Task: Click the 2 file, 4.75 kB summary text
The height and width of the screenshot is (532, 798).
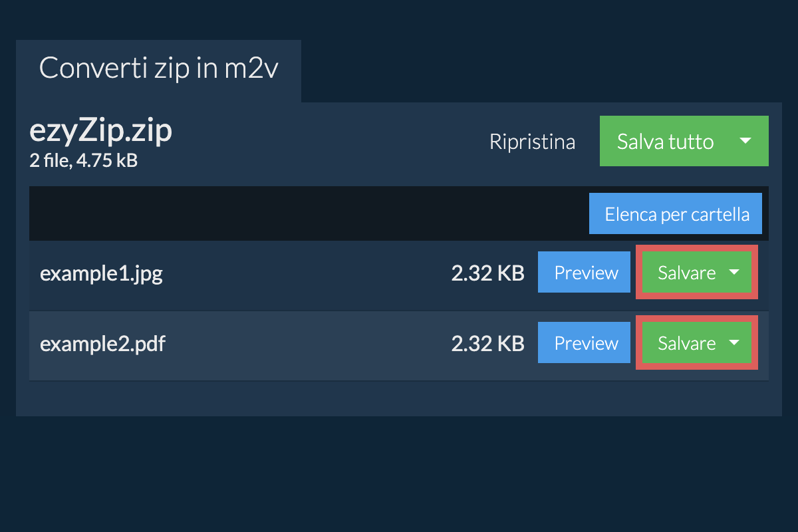Action: point(83,160)
